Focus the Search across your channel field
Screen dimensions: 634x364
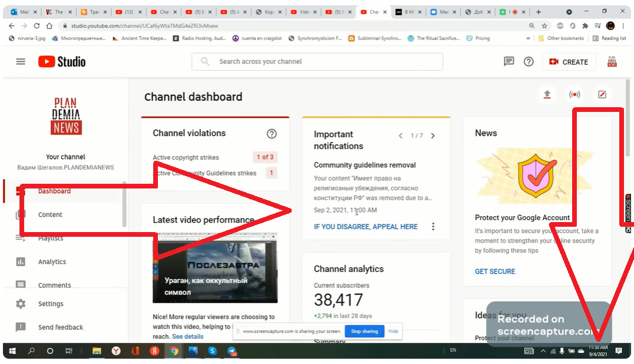pos(318,61)
